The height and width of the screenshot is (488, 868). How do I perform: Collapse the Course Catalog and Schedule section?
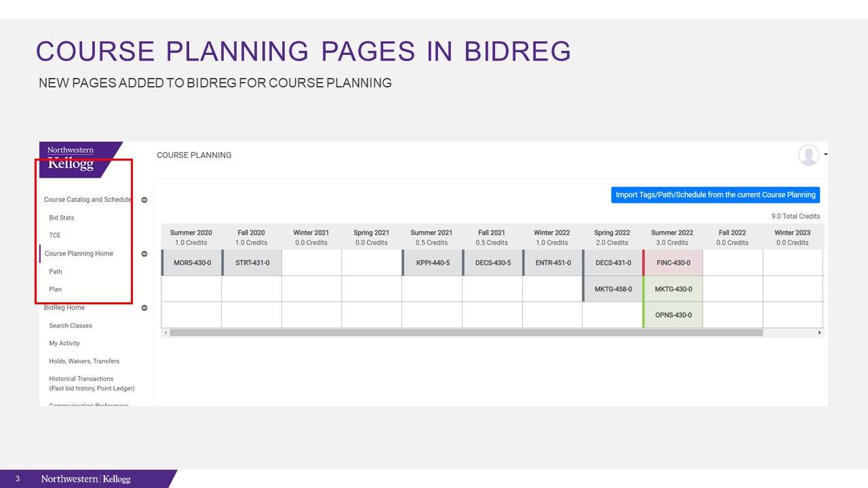144,200
